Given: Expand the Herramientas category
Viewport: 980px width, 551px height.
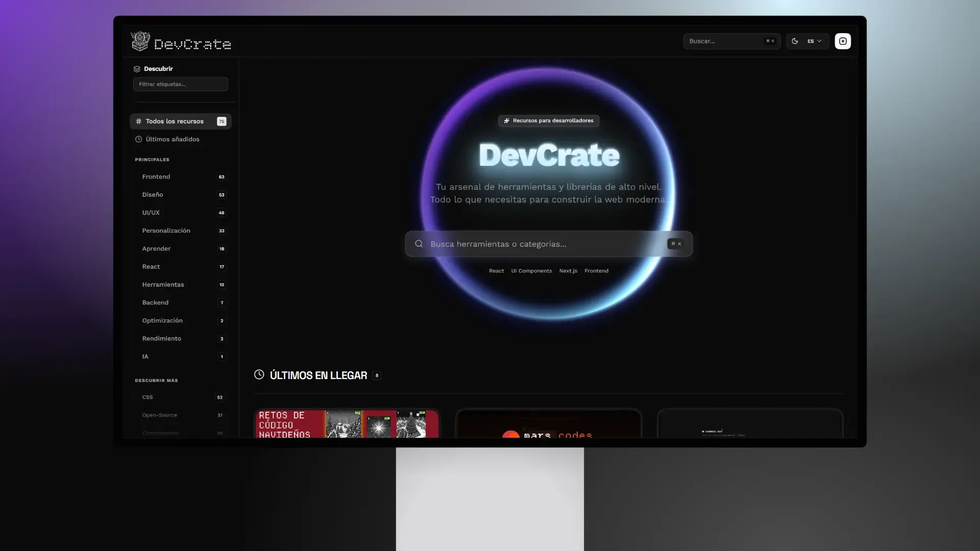Looking at the screenshot, I should pyautogui.click(x=163, y=285).
